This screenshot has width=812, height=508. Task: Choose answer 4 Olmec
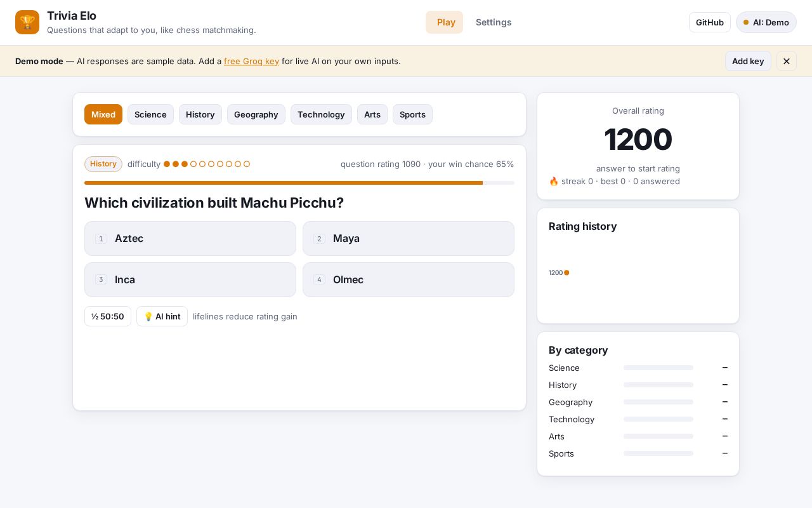click(x=409, y=279)
